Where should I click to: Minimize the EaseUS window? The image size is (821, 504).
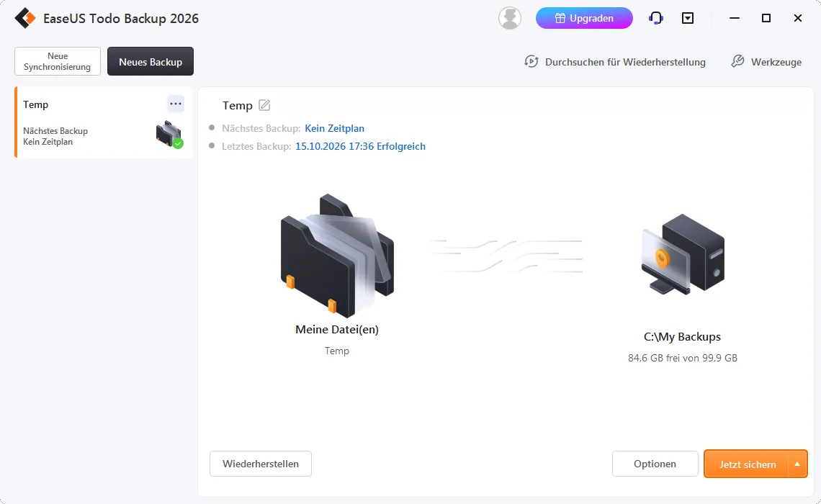click(x=735, y=18)
